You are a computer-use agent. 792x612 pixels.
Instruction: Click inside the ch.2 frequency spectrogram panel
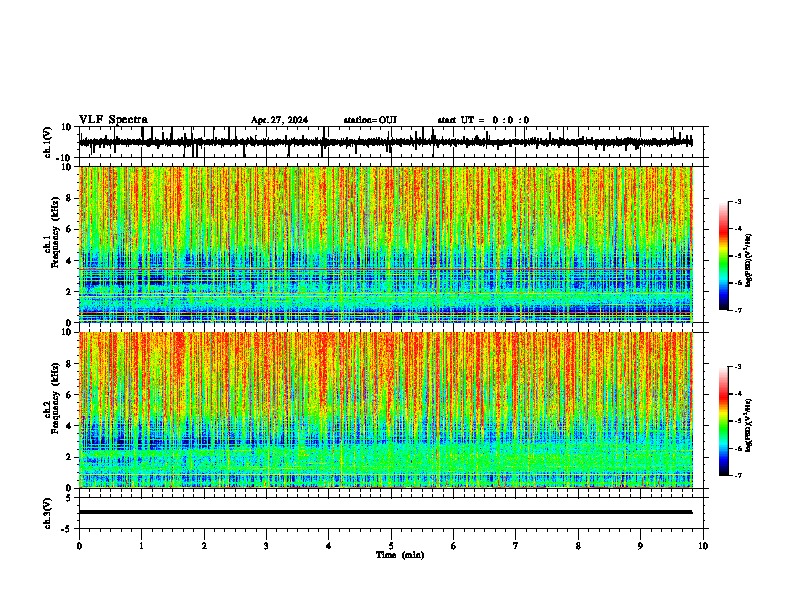click(386, 410)
